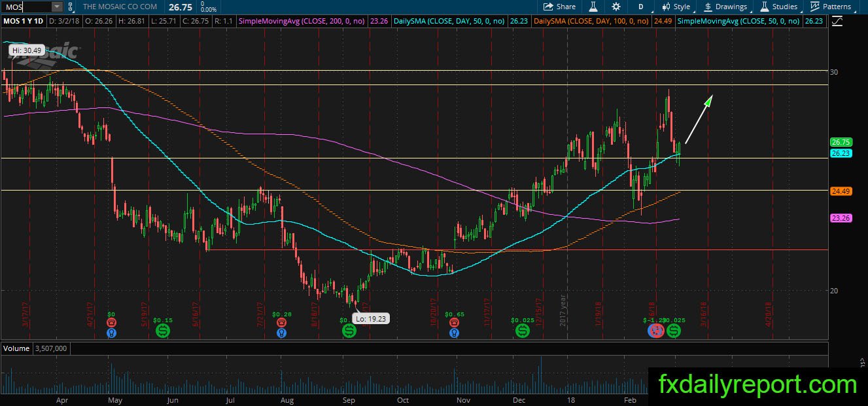Click green dividend icon beside Lo: 19.23 label
Viewport: 868px width, 406px height.
point(349,331)
